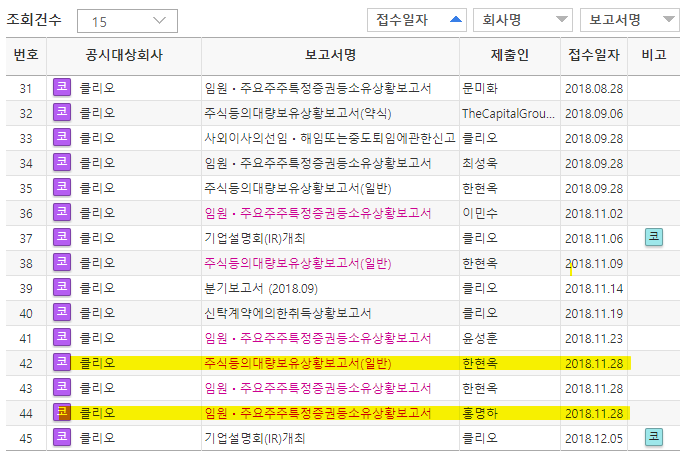Click the KOSDAQ icon in row 31
The height and width of the screenshot is (459, 680).
click(x=62, y=87)
